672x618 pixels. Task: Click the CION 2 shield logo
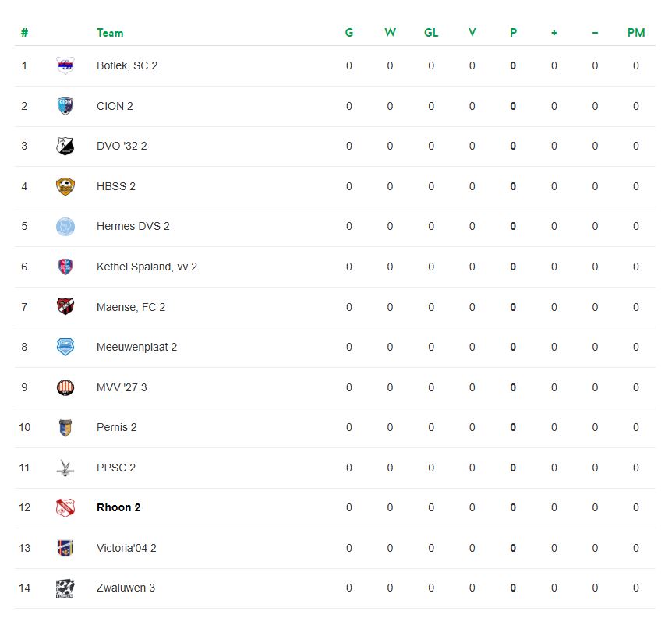point(65,106)
